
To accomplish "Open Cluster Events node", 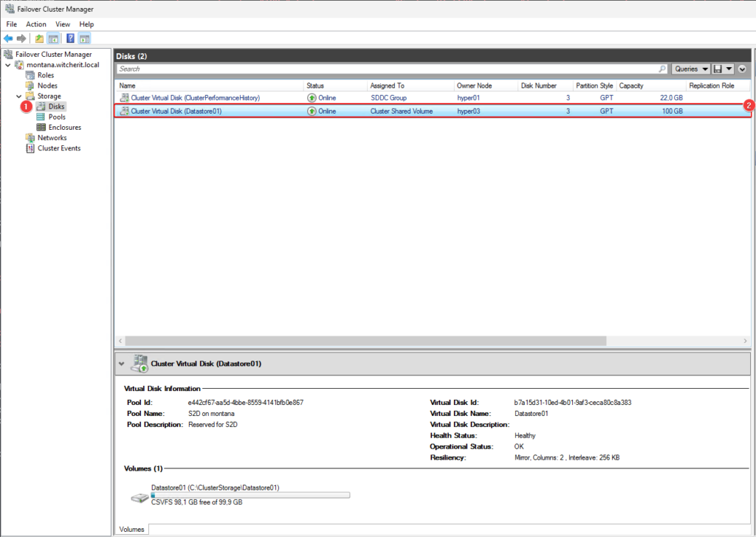I will tap(59, 148).
